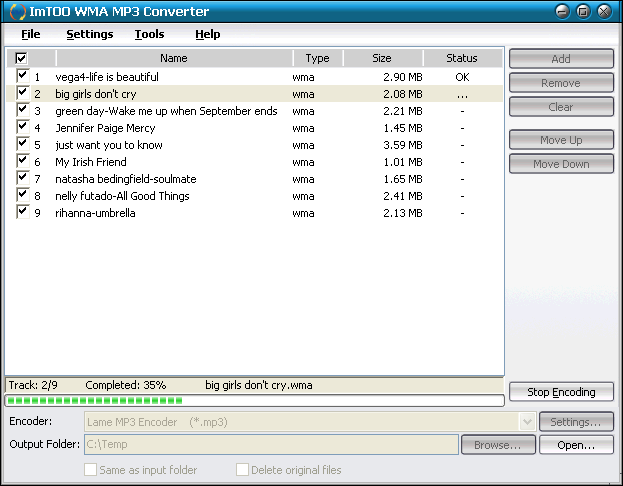Select 'green day-Wake me up when September ends'
Viewport: 623px width, 486px height.
point(254,111)
